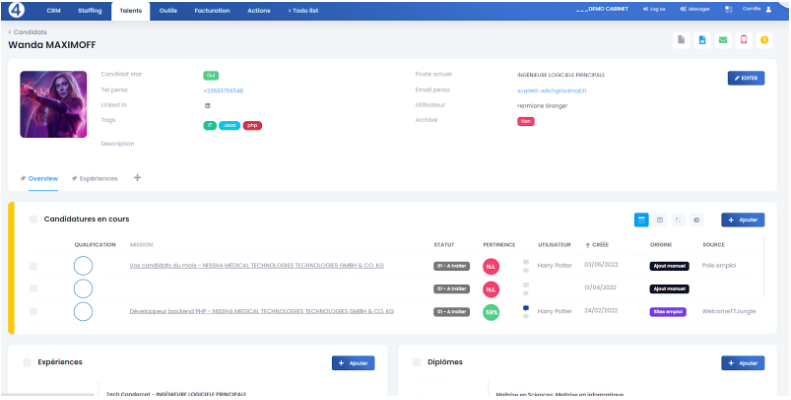Click the qualification circle on 13/04/2022 row

click(83, 289)
